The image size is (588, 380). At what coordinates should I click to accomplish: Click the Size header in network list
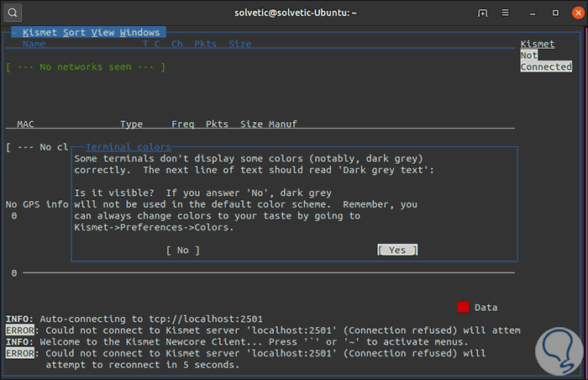point(240,45)
